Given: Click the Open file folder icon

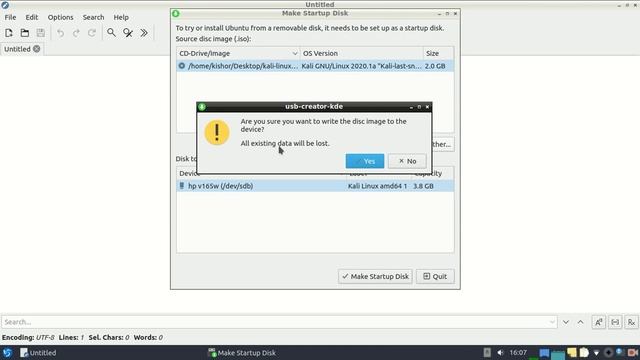Looking at the screenshot, I should (x=25, y=33).
